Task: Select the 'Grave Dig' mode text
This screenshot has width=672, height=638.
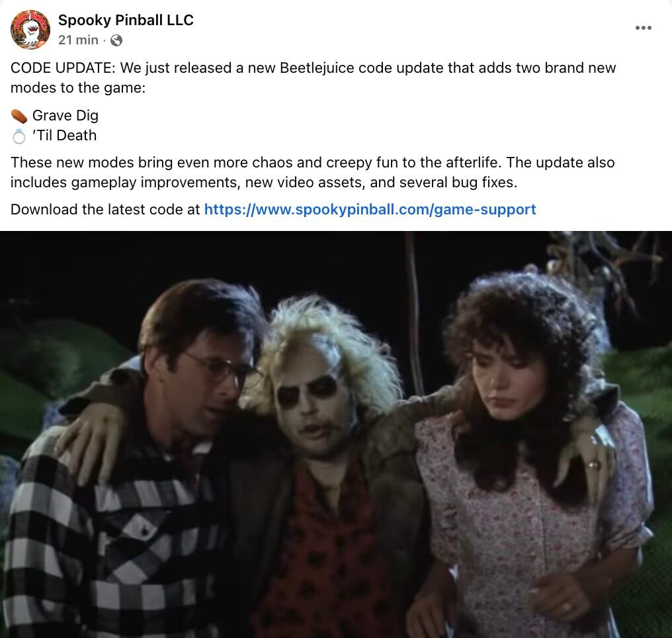Action: (65, 115)
